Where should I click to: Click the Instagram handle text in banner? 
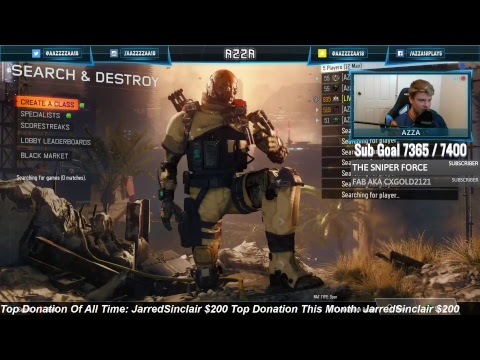tap(140, 53)
